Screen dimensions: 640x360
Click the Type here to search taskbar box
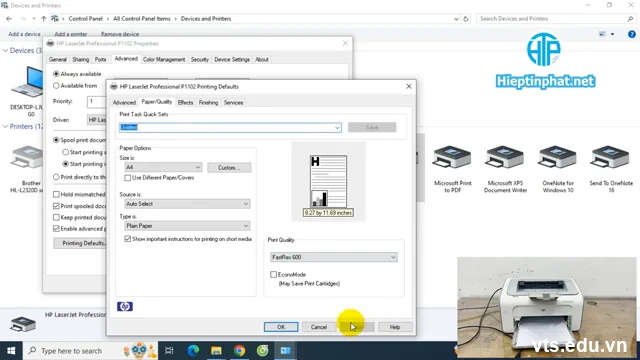click(91, 351)
